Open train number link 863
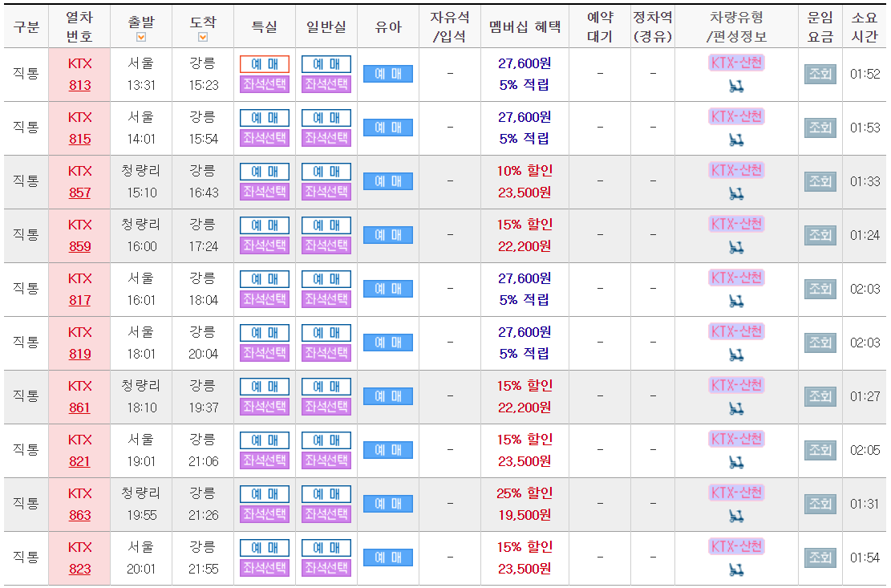The width and height of the screenshot is (891, 588). coord(79,515)
